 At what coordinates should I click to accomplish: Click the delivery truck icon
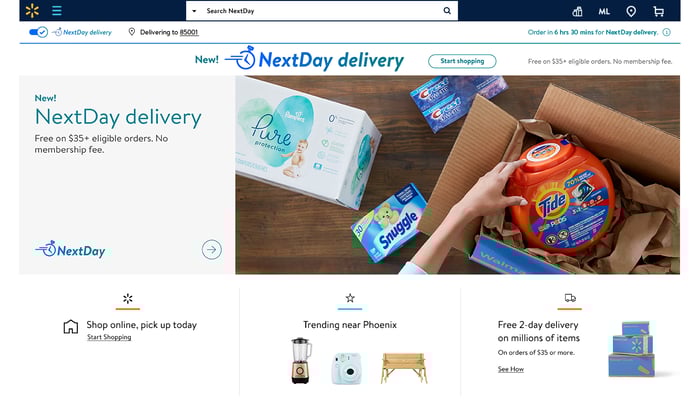[570, 298]
